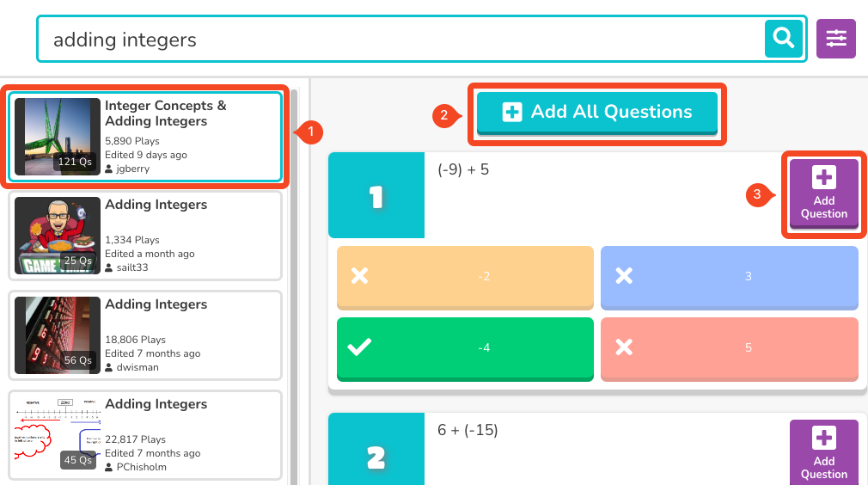Select the red answer tile 5

pyautogui.click(x=729, y=348)
